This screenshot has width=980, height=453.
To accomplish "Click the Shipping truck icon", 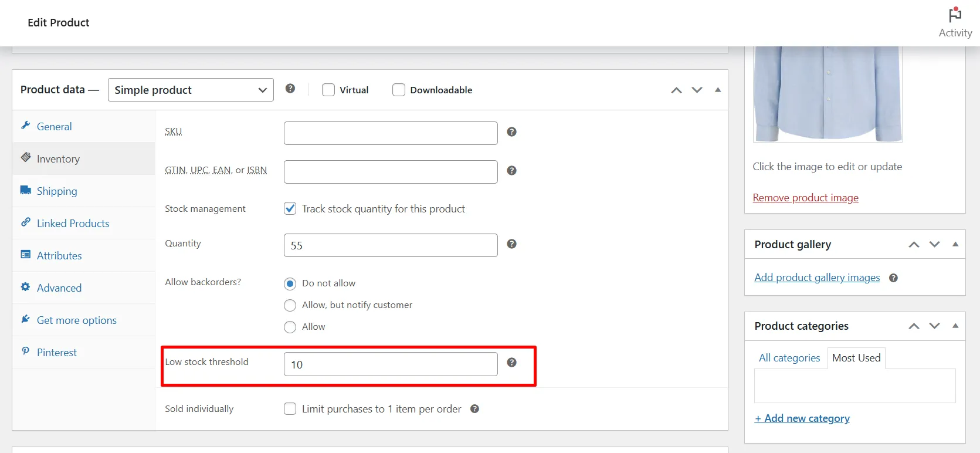I will [x=26, y=190].
